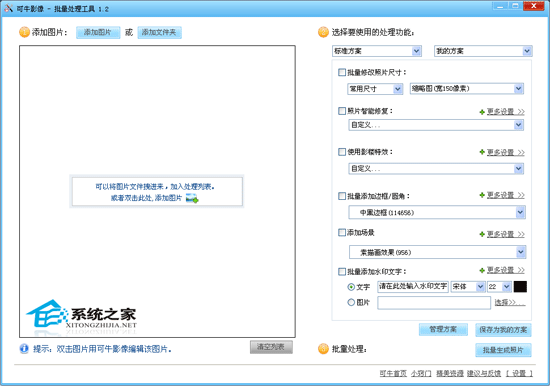Screen dimensions: 550x386
Task: Enable 照片智能修复 checkbox
Action: tap(342, 111)
